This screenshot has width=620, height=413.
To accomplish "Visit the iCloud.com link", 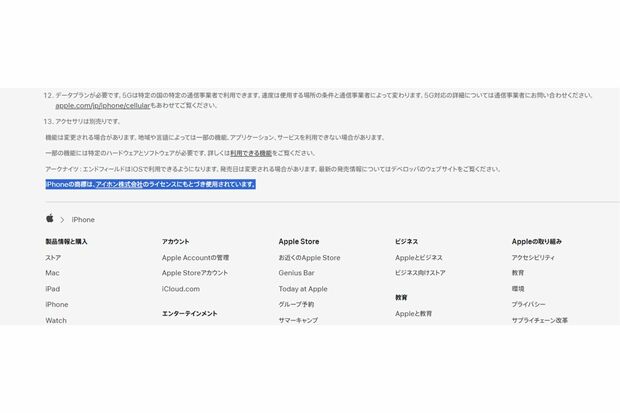I will [x=181, y=289].
